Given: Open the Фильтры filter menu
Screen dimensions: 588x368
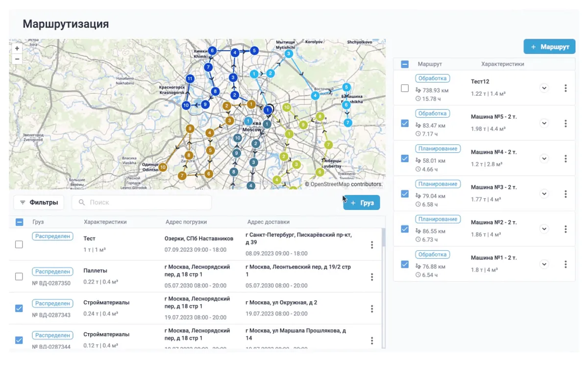Looking at the screenshot, I should (39, 202).
